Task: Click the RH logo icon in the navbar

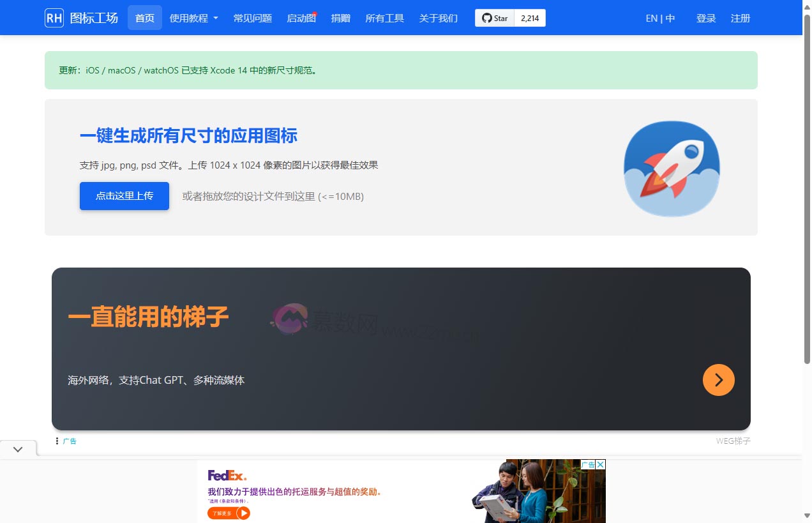Action: coord(54,18)
